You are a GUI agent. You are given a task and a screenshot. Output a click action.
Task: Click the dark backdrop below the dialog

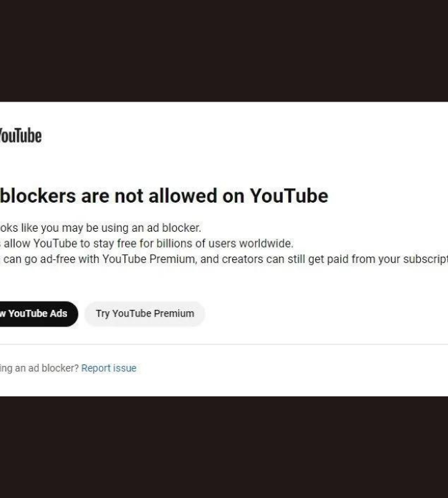(x=224, y=448)
